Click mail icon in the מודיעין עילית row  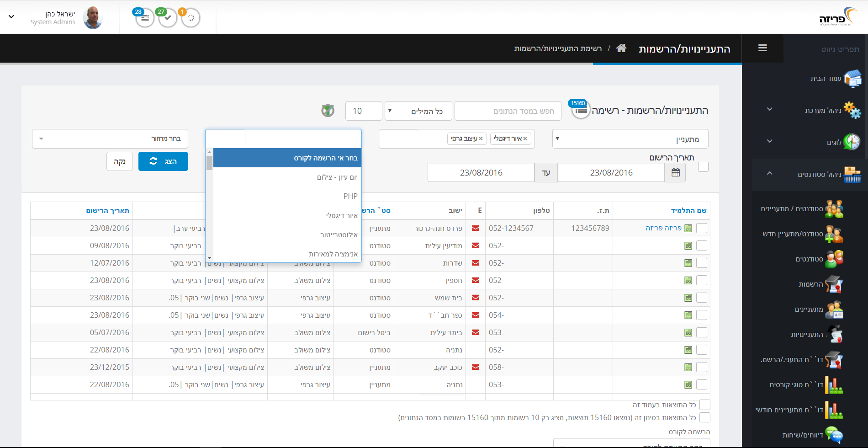coord(476,245)
